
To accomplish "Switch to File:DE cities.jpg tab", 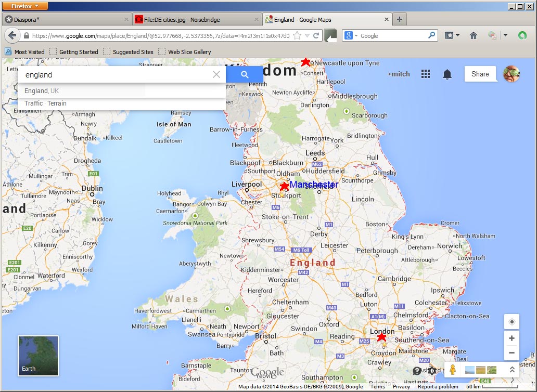I will pos(195,20).
